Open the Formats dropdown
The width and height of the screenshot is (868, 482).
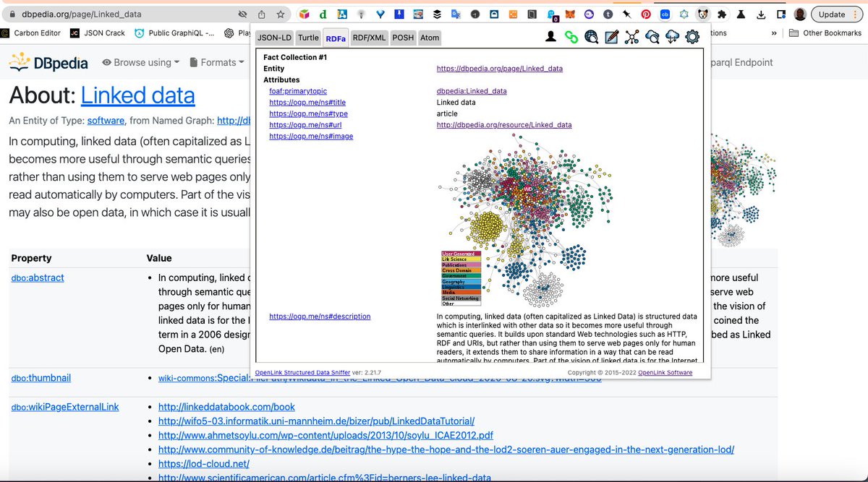coord(218,63)
